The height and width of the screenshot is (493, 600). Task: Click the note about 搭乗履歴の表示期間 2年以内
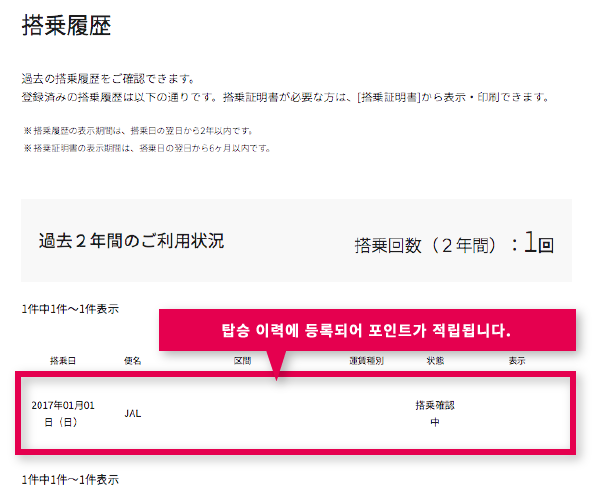(x=138, y=131)
